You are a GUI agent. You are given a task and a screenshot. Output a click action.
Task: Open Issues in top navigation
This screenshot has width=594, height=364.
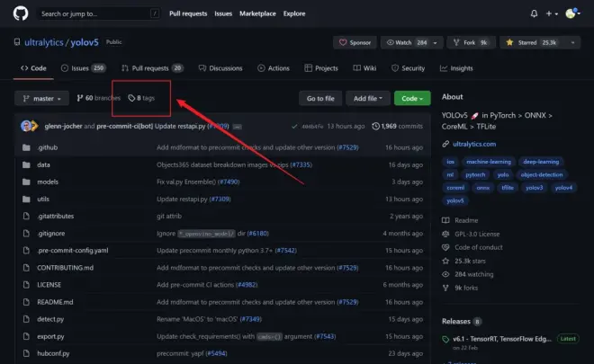223,13
